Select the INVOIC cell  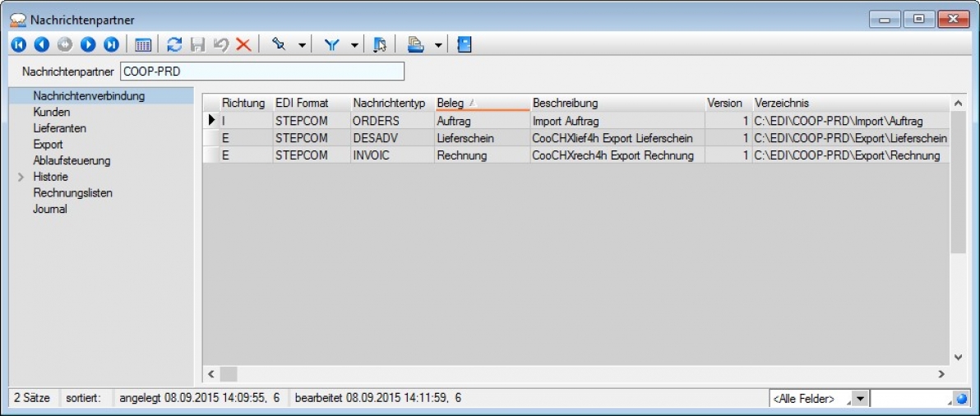coord(392,155)
